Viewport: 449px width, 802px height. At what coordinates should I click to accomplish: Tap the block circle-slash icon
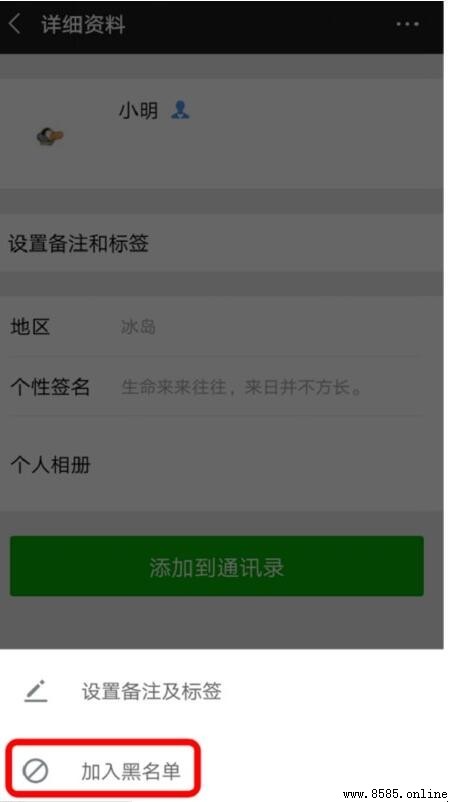(x=36, y=771)
